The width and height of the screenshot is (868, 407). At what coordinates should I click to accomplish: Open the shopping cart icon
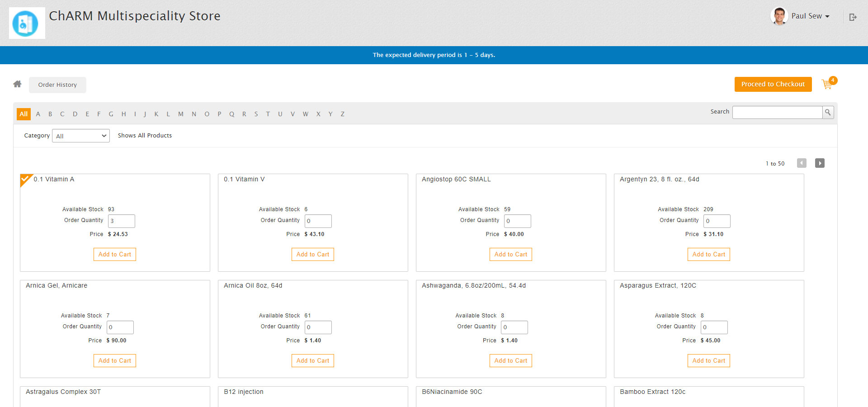827,84
